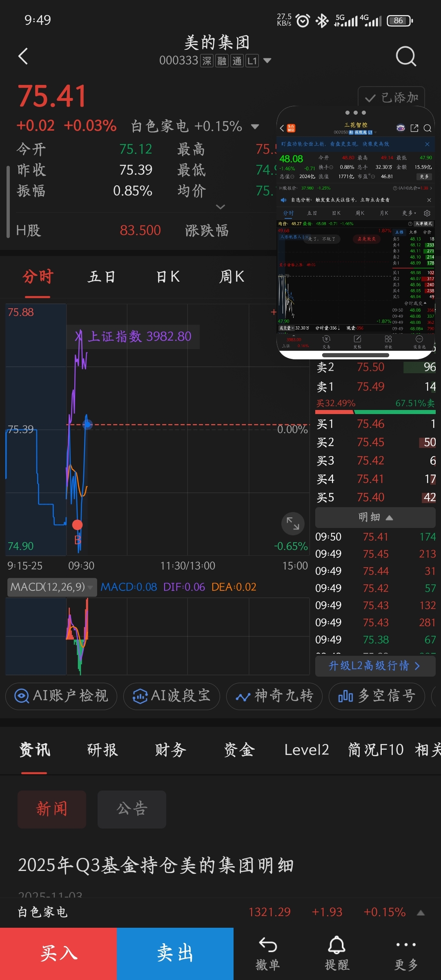Open search in the floating 三花智控 window

click(x=428, y=128)
